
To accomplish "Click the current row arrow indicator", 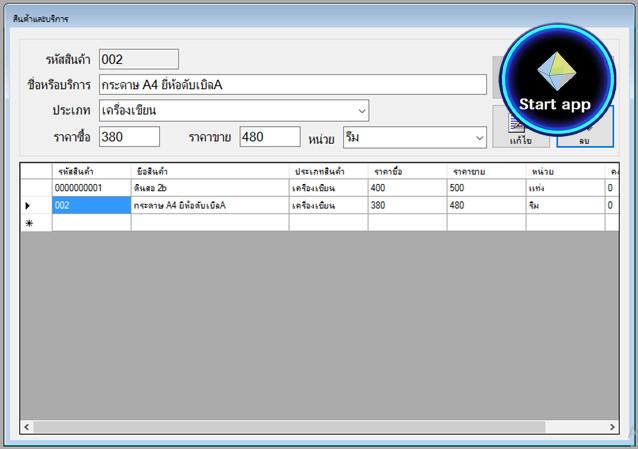I will 28,205.
